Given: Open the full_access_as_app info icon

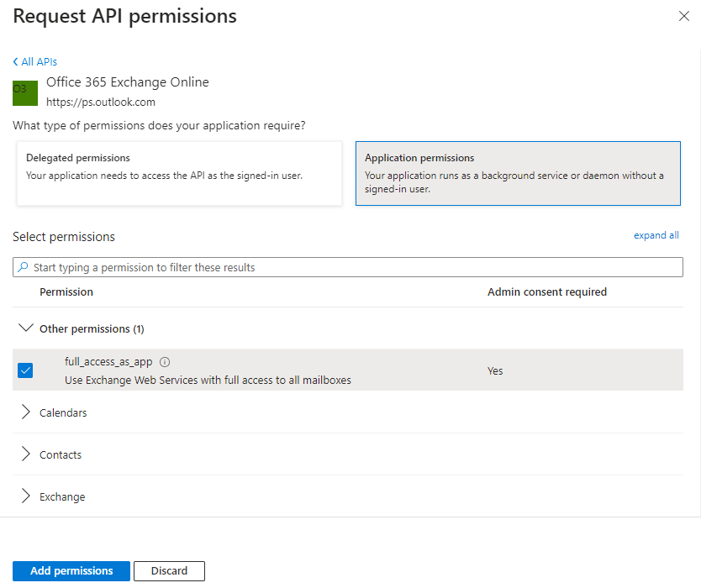Looking at the screenshot, I should [x=165, y=362].
